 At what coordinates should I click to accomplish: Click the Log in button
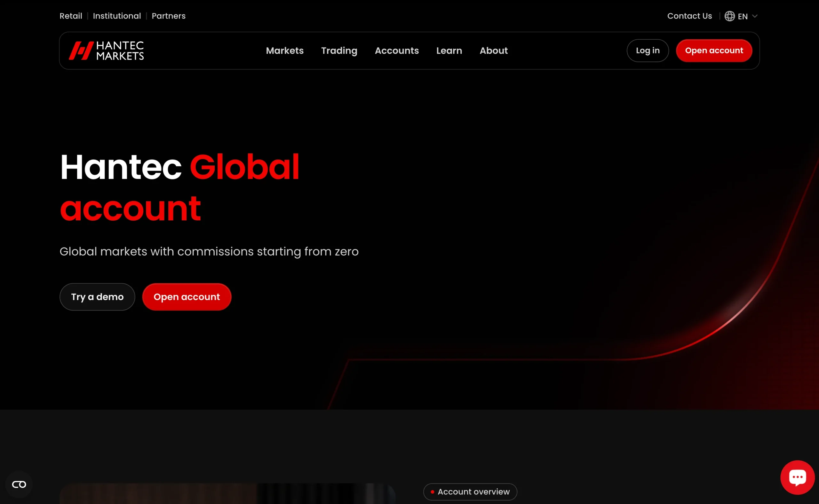tap(648, 51)
